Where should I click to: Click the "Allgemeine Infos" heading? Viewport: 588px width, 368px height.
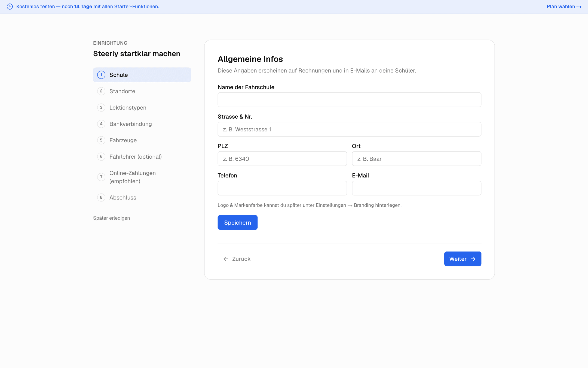point(250,59)
